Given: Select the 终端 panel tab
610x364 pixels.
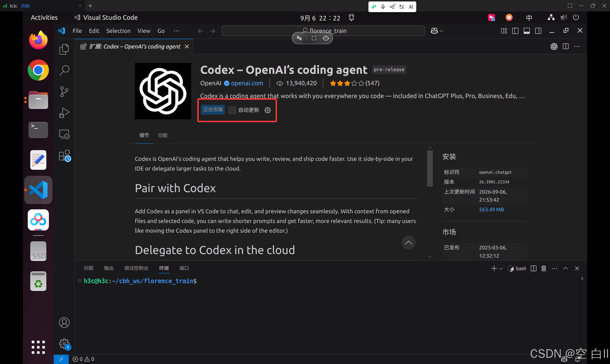Looking at the screenshot, I should coord(164,268).
